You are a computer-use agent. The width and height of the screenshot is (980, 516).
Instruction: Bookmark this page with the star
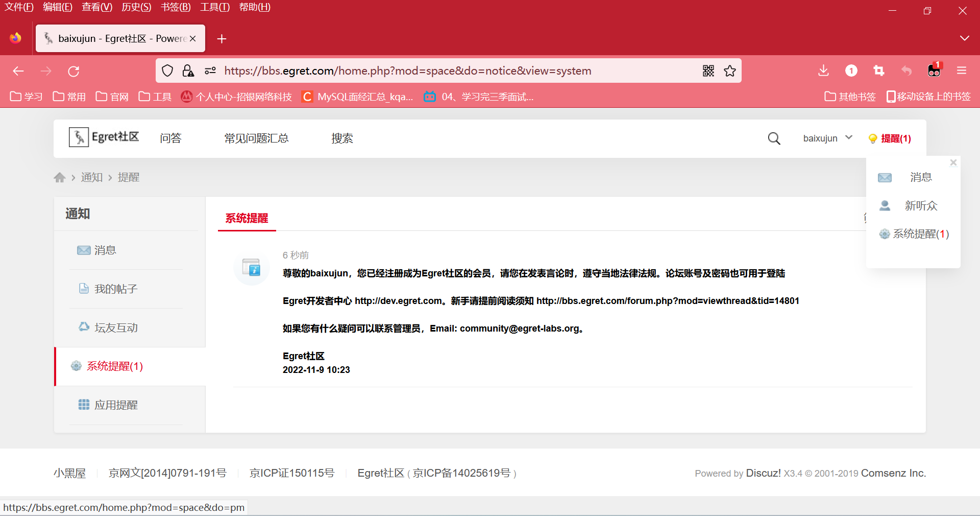730,71
